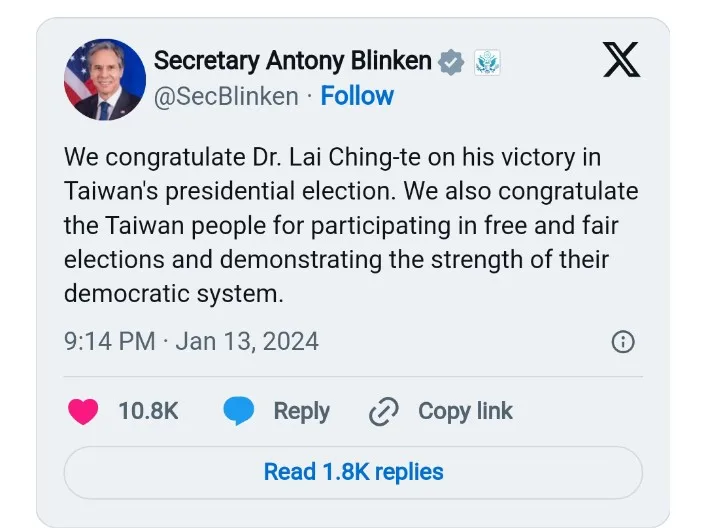Like the tweet with the heart icon

(83, 411)
